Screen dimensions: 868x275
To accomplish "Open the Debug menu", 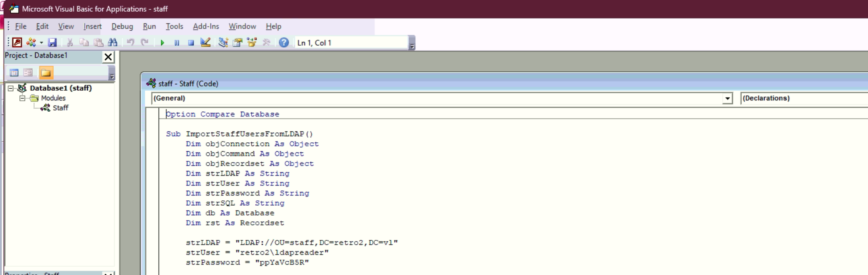I will coord(122,26).
